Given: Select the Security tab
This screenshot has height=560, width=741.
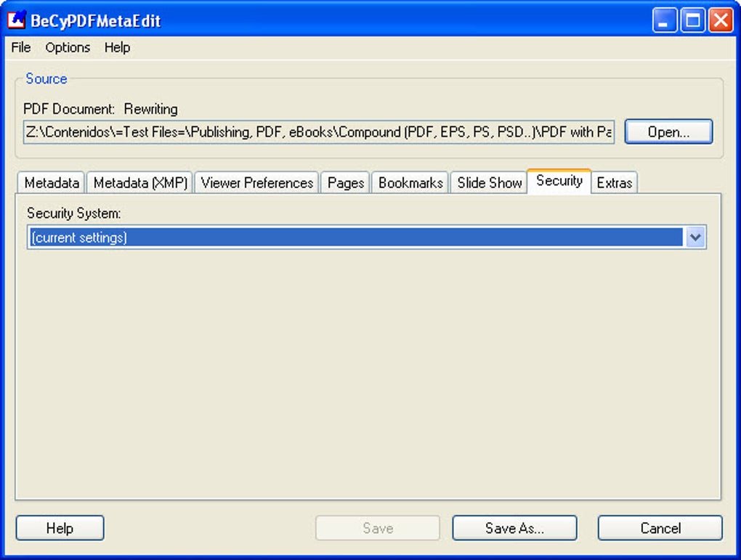Looking at the screenshot, I should (559, 181).
